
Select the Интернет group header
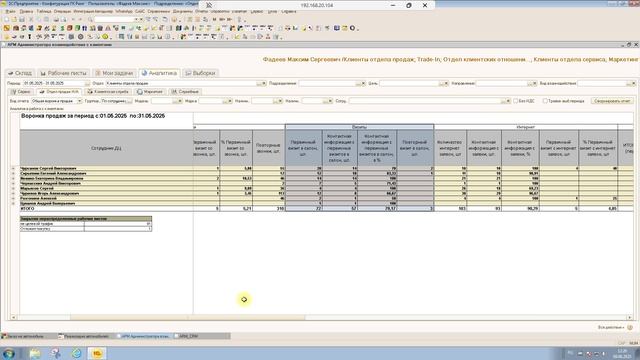tap(526, 127)
